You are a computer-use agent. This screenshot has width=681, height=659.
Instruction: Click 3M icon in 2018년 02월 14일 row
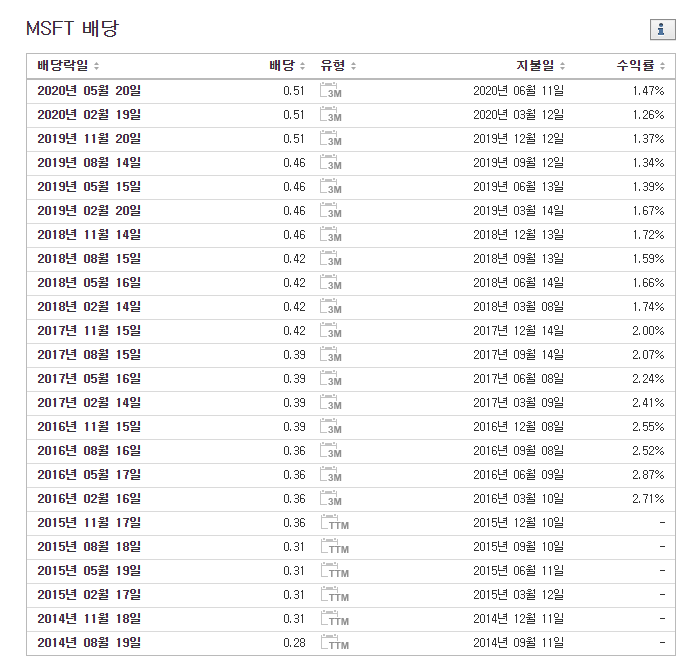point(331,307)
